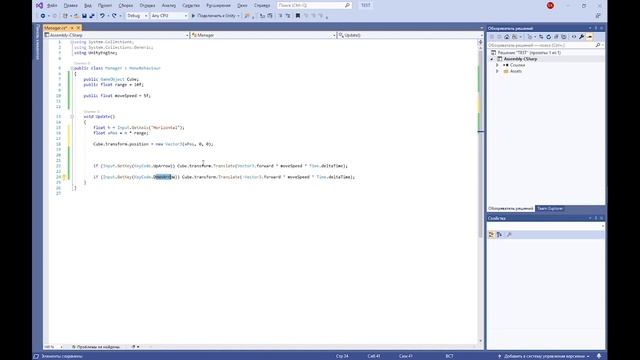Expand the Ссылки references node
Viewport: 640px width, 360px height.
[498, 65]
